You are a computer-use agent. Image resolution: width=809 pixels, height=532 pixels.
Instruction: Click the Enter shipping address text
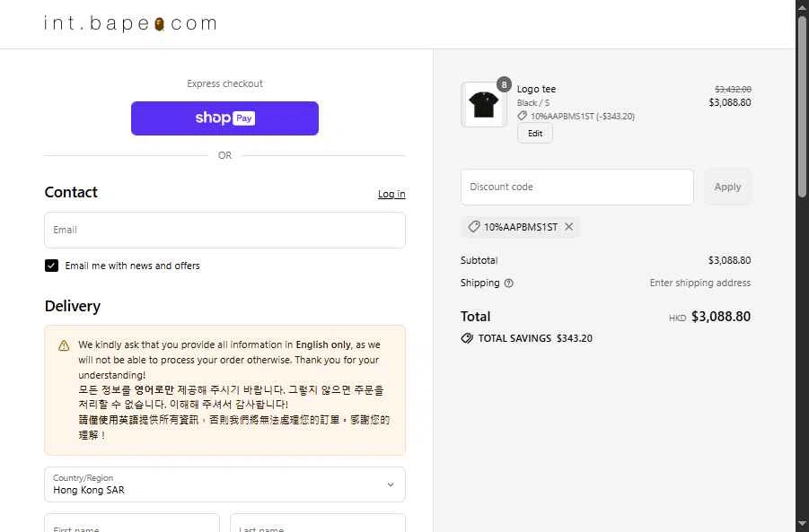point(700,283)
